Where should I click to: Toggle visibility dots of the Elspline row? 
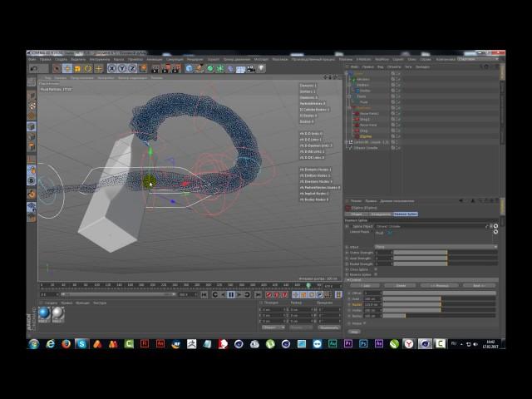click(x=396, y=136)
